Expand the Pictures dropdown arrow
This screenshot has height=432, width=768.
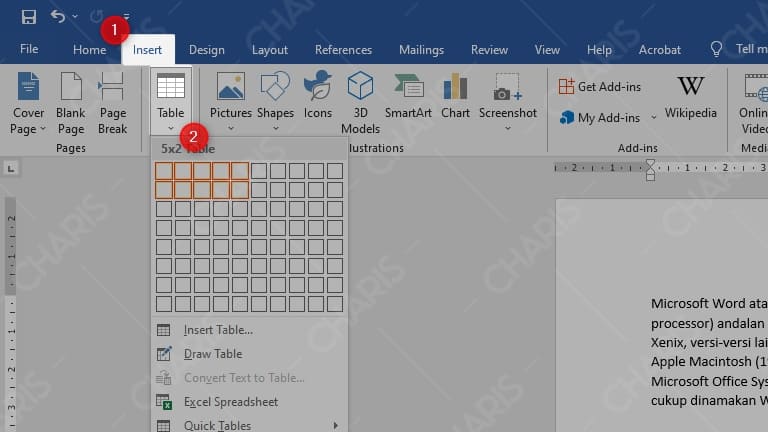(x=231, y=128)
